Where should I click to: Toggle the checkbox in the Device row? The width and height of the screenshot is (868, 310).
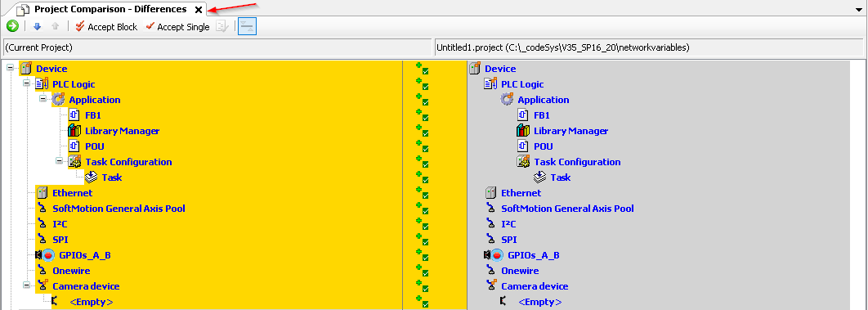point(425,71)
